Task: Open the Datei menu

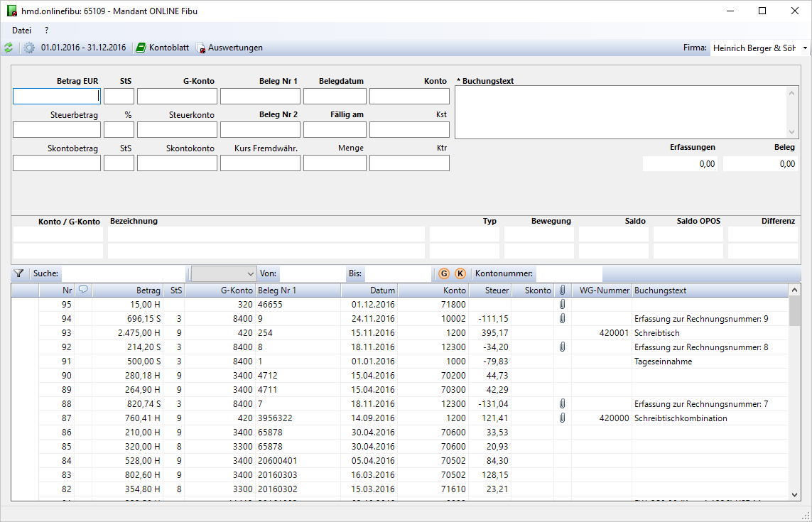Action: click(x=21, y=31)
